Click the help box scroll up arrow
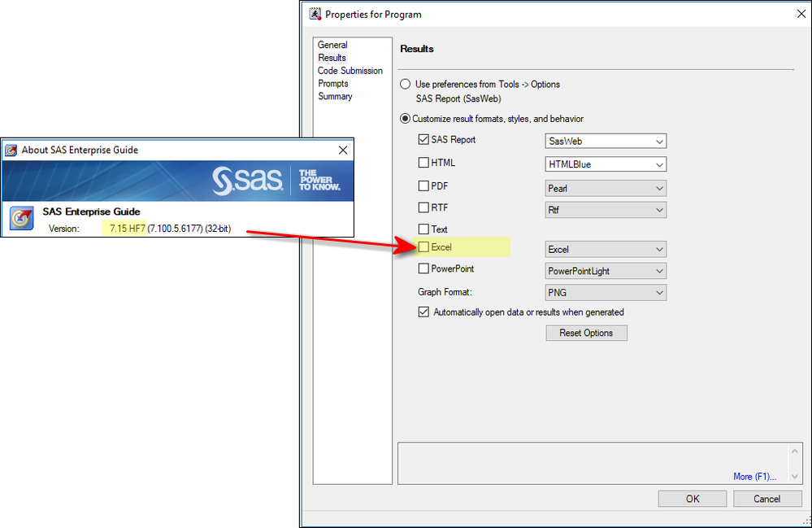The width and height of the screenshot is (812, 528). point(795,452)
